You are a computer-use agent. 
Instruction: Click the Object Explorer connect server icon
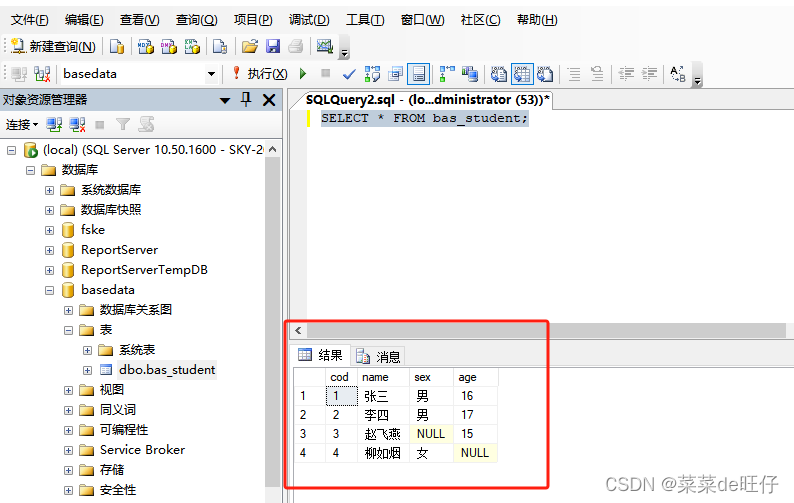pos(54,125)
